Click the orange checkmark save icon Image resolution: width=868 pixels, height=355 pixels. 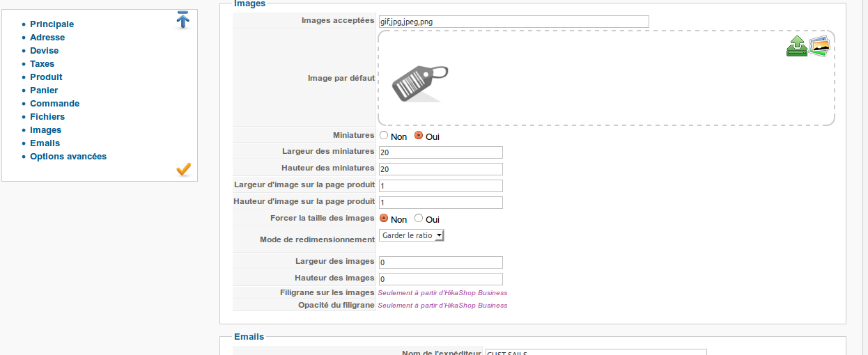tap(183, 169)
